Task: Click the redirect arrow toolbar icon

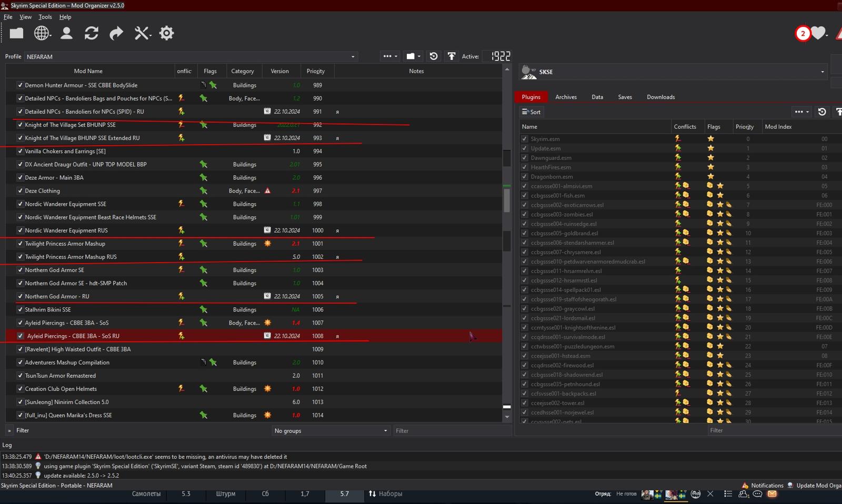Action: tap(116, 33)
